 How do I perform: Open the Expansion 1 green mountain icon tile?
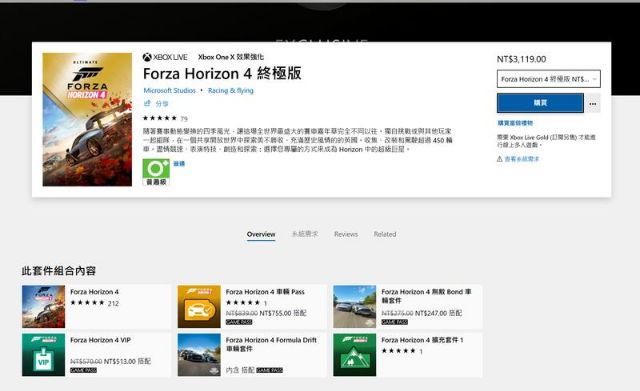(x=354, y=355)
